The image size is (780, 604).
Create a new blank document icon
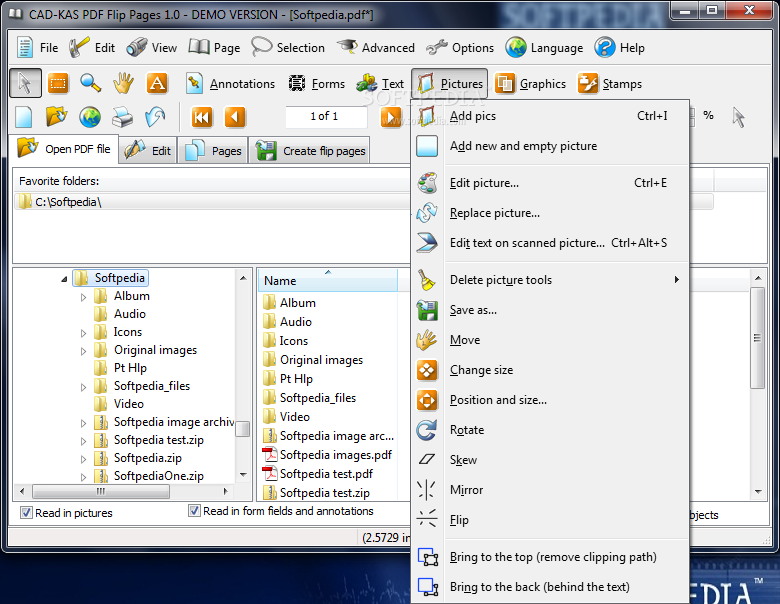pyautogui.click(x=23, y=117)
